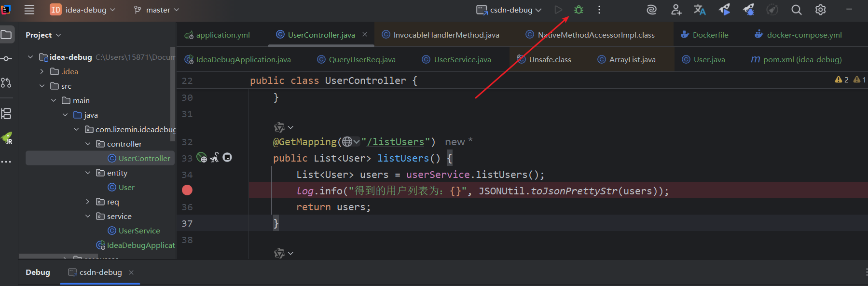This screenshot has height=286, width=868.
Task: Collapse the controller package folder
Action: click(88, 144)
